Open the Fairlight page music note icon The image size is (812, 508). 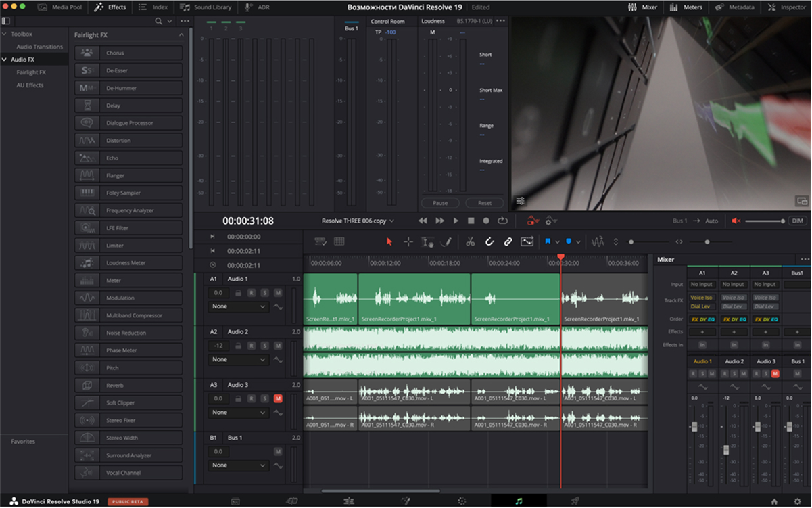coord(519,501)
